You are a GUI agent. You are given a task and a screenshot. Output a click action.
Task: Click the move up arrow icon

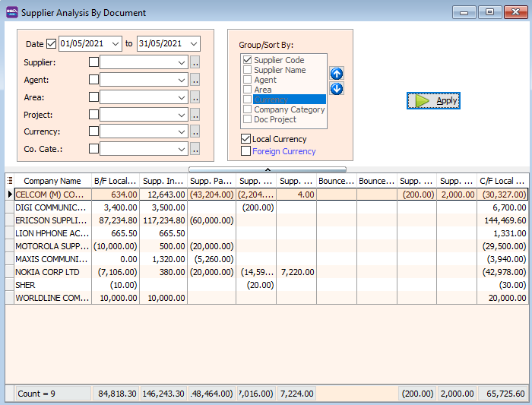[x=336, y=74]
